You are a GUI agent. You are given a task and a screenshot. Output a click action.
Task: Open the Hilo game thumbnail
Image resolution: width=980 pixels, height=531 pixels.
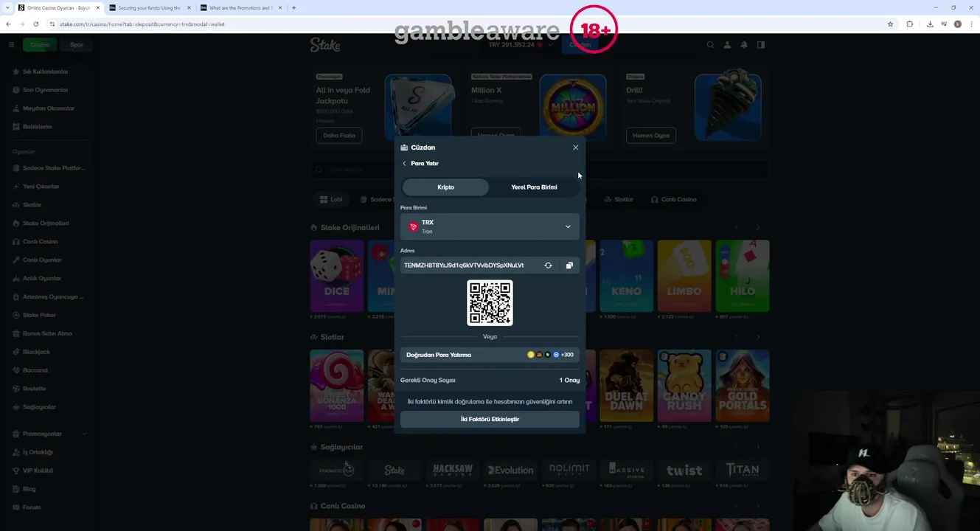[743, 277]
